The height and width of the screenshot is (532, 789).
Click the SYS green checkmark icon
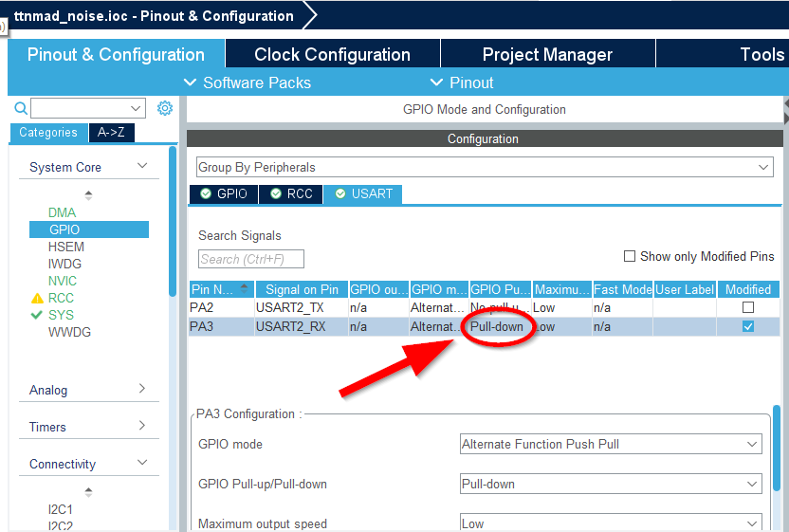pyautogui.click(x=37, y=315)
